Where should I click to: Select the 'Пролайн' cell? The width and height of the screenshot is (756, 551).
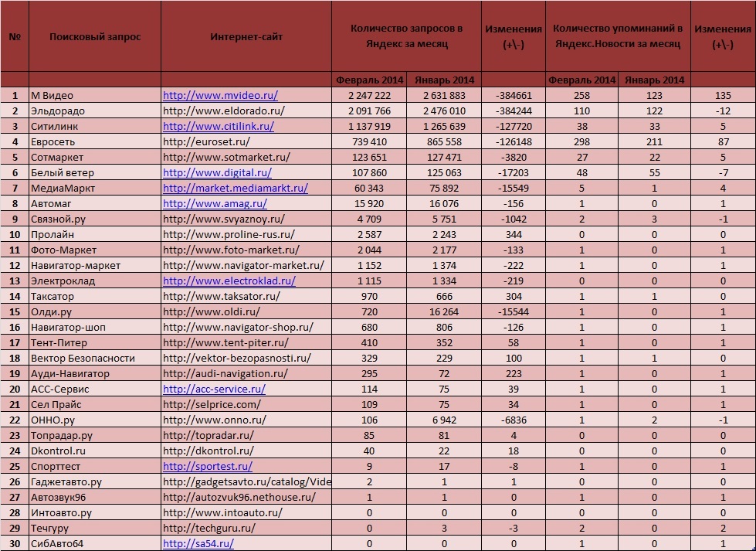tap(95, 234)
